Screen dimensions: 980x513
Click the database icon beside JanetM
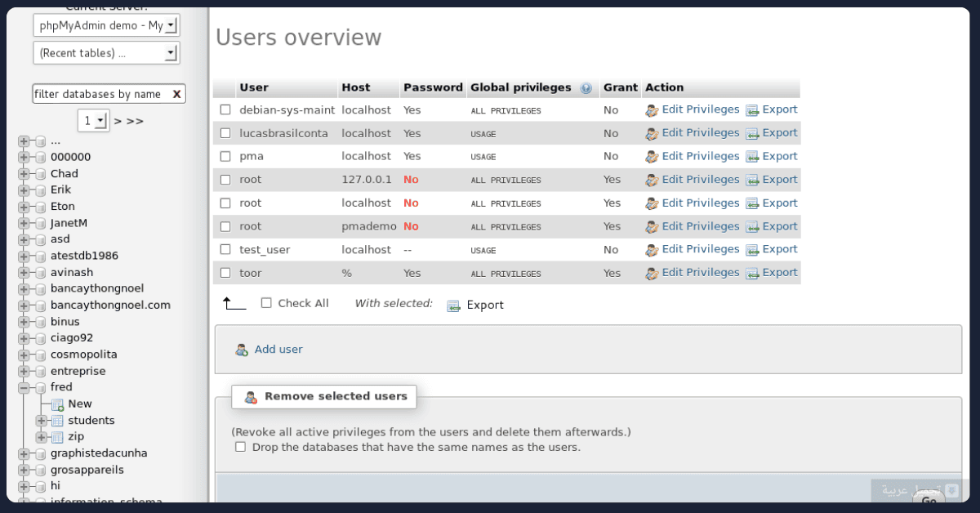[x=40, y=223]
